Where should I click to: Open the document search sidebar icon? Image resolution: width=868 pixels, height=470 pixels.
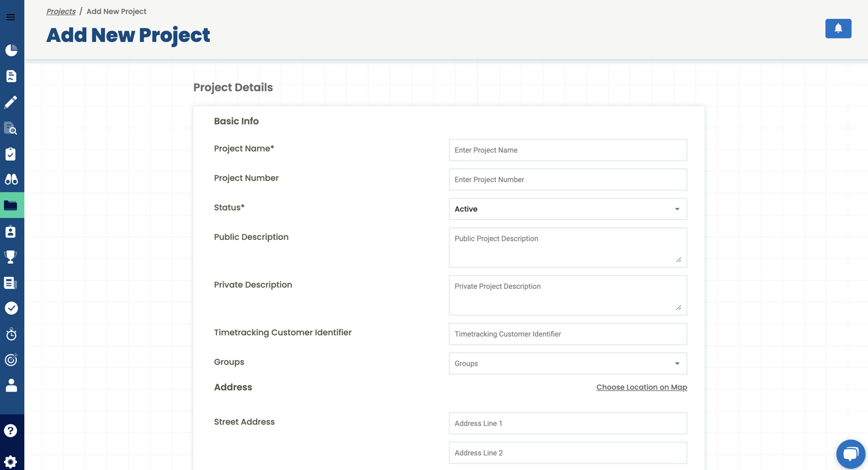[x=11, y=128]
